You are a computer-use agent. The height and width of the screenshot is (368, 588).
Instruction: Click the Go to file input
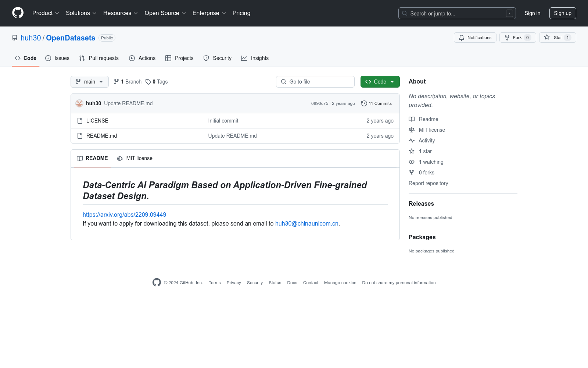coord(315,82)
